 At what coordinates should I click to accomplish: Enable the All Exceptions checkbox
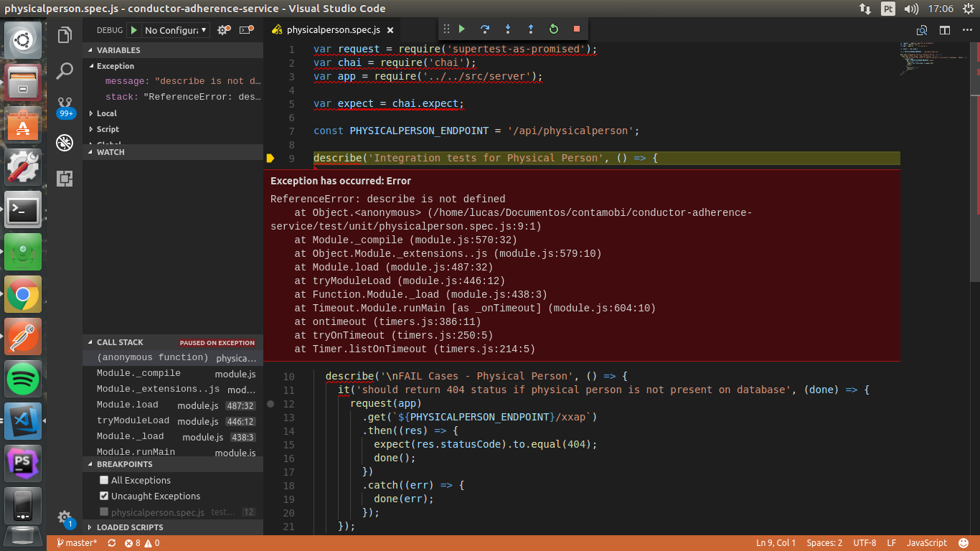[104, 481]
